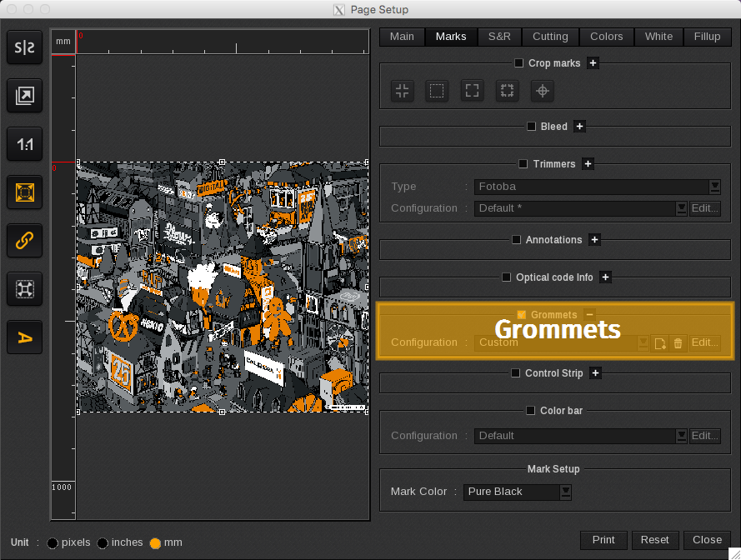Delete grommets configuration with trash icon
This screenshot has width=741, height=560.
pos(678,342)
